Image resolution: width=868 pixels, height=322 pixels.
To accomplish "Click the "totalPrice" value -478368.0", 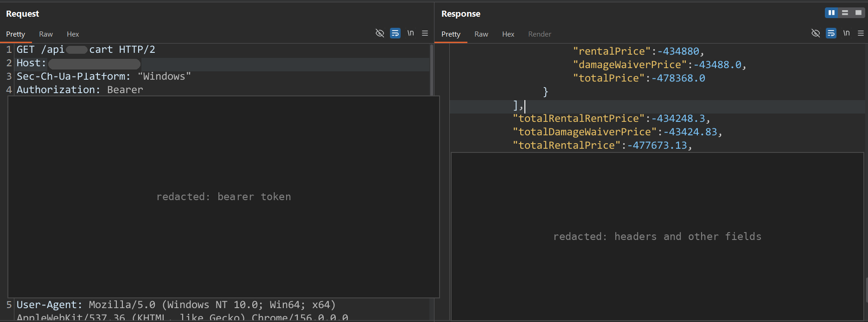I will [678, 78].
